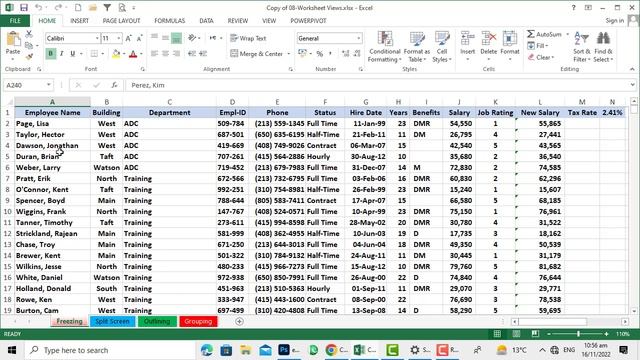This screenshot has height=360, width=640.
Task: Toggle top vertical alignment
Action: (154, 38)
